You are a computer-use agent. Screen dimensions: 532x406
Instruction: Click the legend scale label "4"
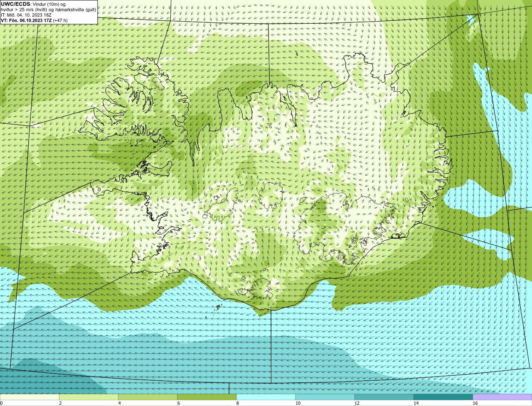(119, 403)
